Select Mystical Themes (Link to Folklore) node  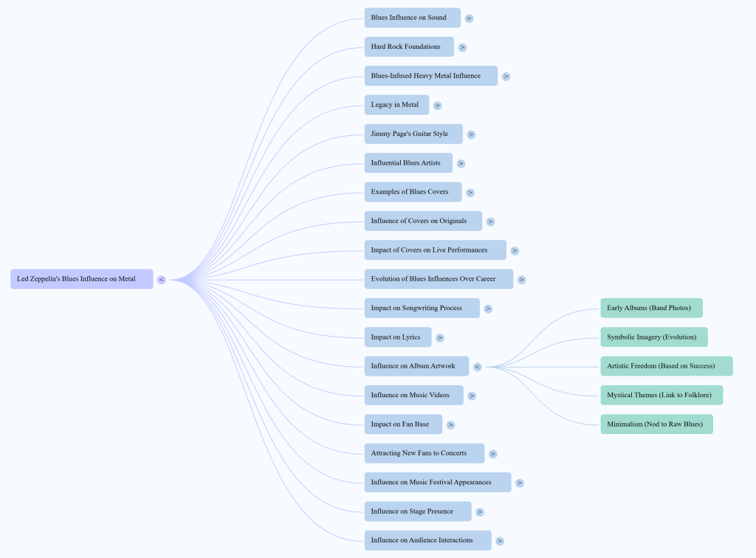(x=661, y=395)
